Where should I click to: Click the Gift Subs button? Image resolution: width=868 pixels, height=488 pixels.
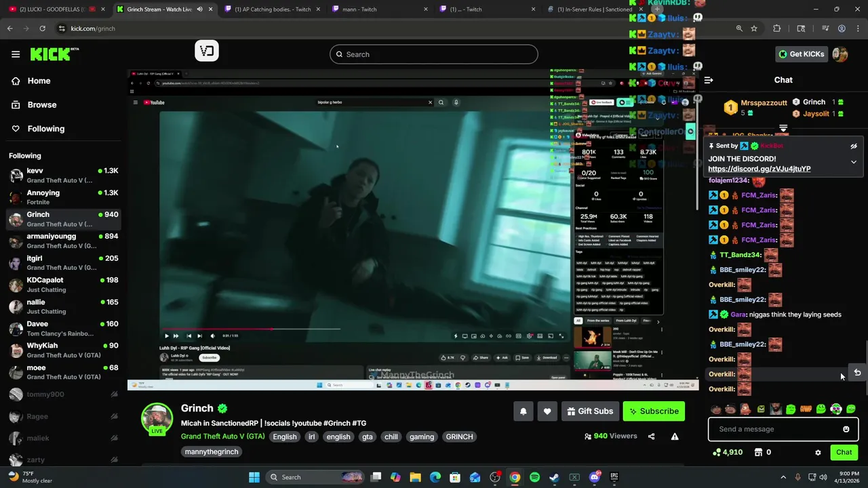[590, 411]
